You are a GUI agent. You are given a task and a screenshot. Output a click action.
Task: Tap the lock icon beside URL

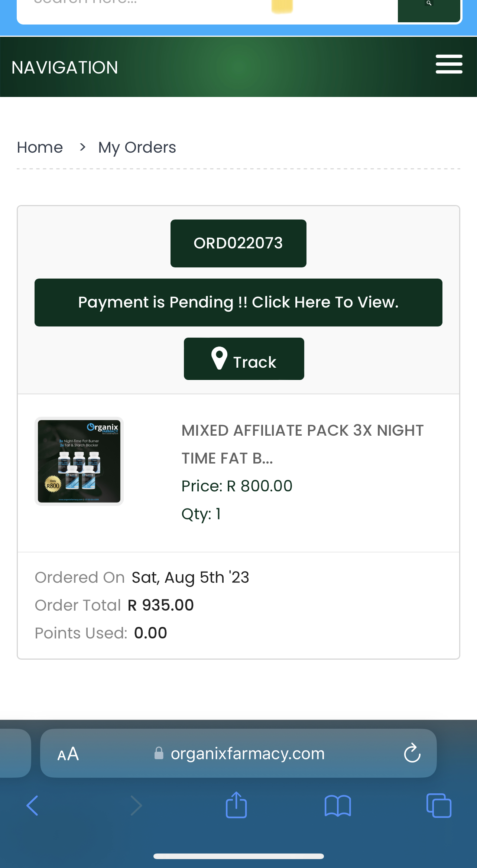[159, 753]
